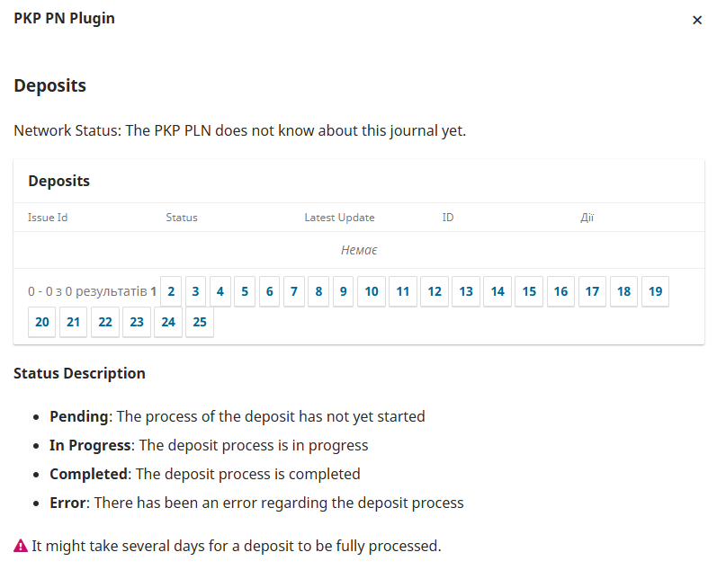Screen dimensions: 717x588
Task: Close the PKP PN Plugin dialog
Action: (697, 20)
